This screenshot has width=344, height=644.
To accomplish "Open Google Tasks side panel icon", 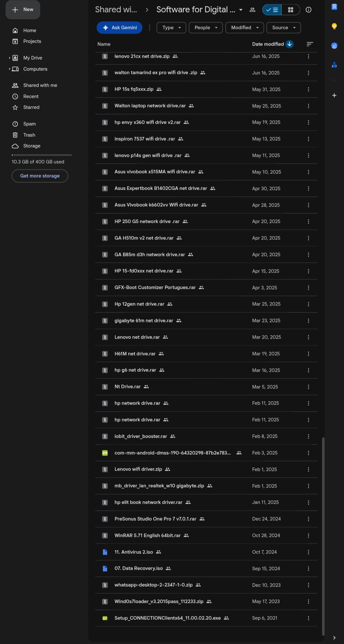I will point(334,46).
